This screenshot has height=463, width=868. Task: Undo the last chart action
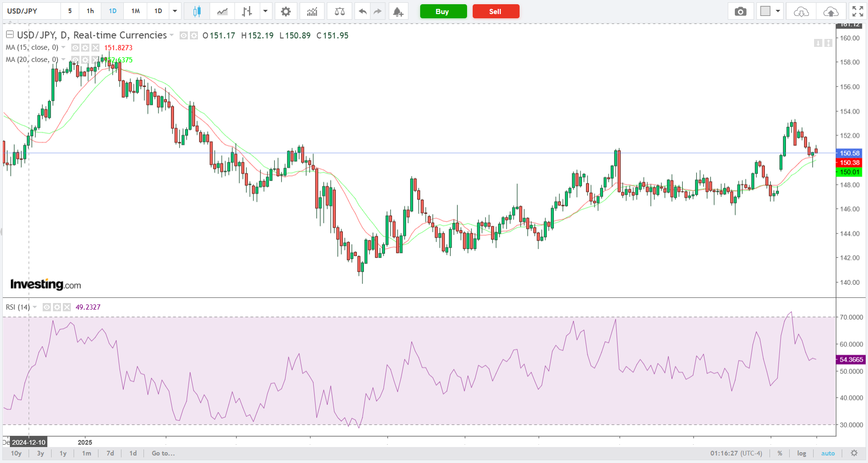point(362,11)
